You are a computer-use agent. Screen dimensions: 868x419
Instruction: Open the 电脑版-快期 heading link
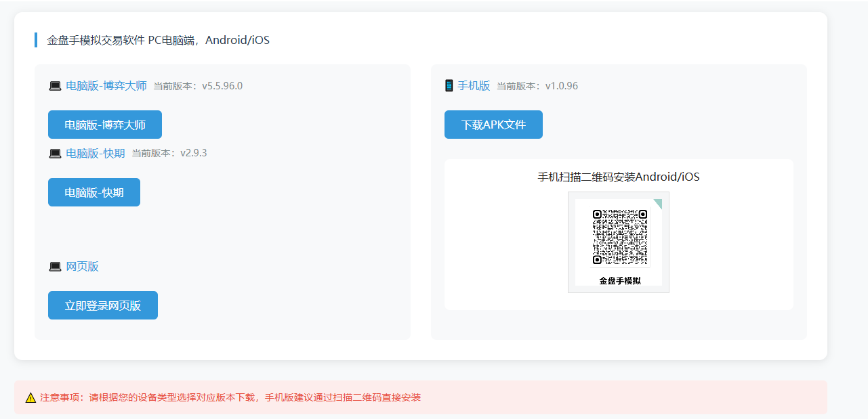coord(96,154)
